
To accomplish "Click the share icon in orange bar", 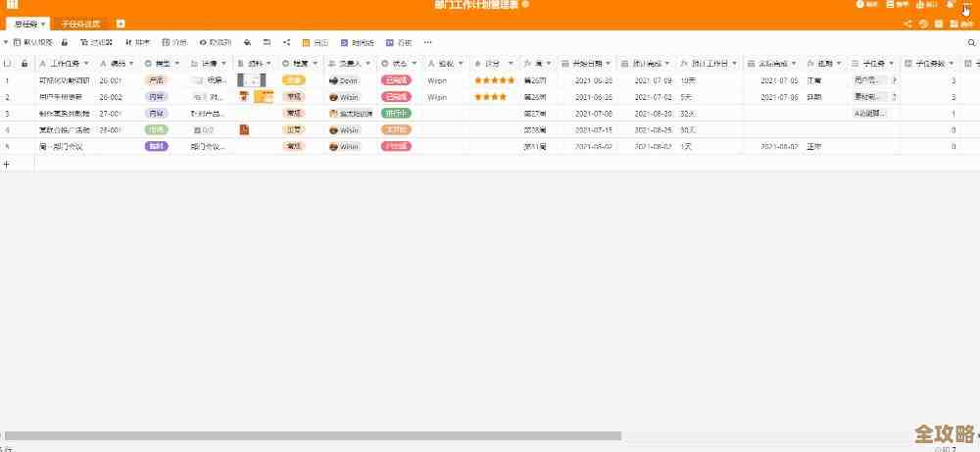I will (908, 24).
